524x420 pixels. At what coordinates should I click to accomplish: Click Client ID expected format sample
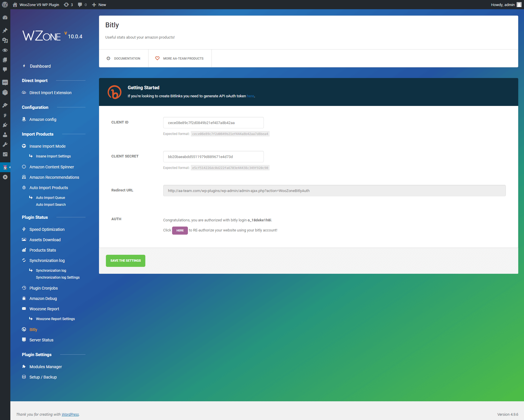[230, 134]
